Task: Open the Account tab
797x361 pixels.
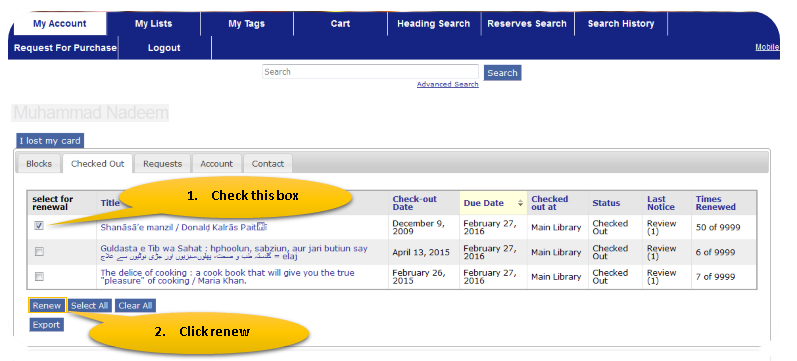Action: click(x=217, y=164)
